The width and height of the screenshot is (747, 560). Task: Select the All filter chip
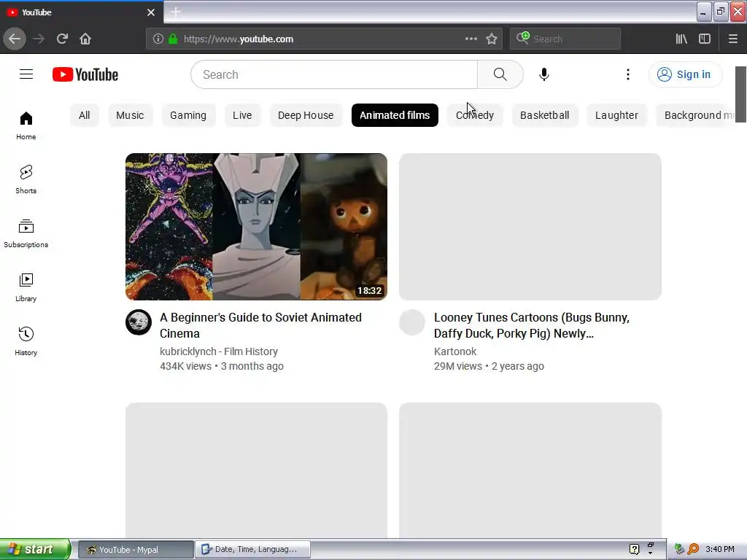(85, 115)
